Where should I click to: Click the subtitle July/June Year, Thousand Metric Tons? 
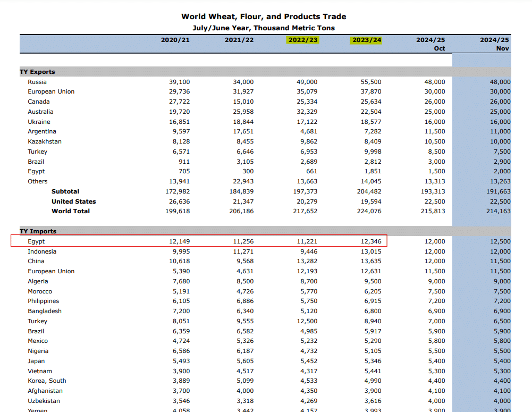point(264,28)
